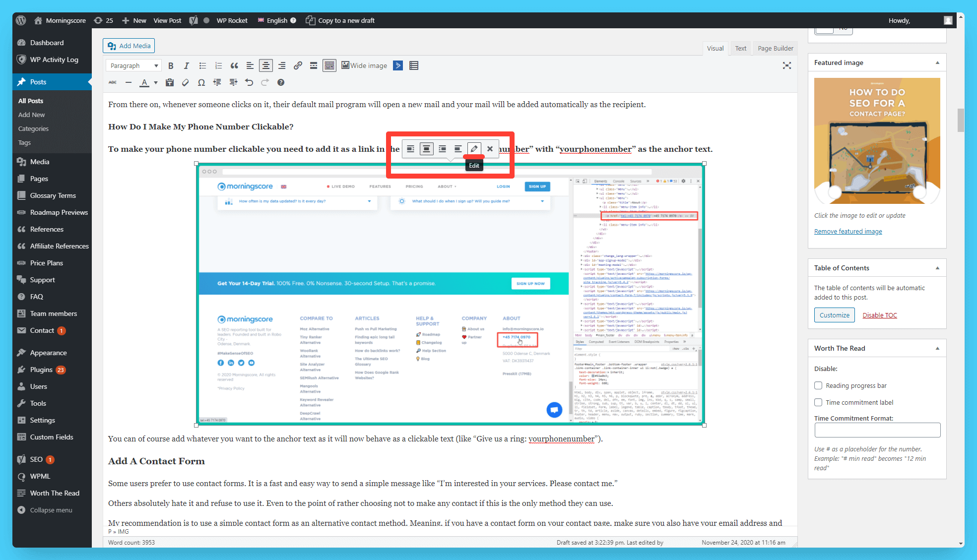Apply the current text color
Viewport: 977px width, 560px height.
tap(144, 82)
